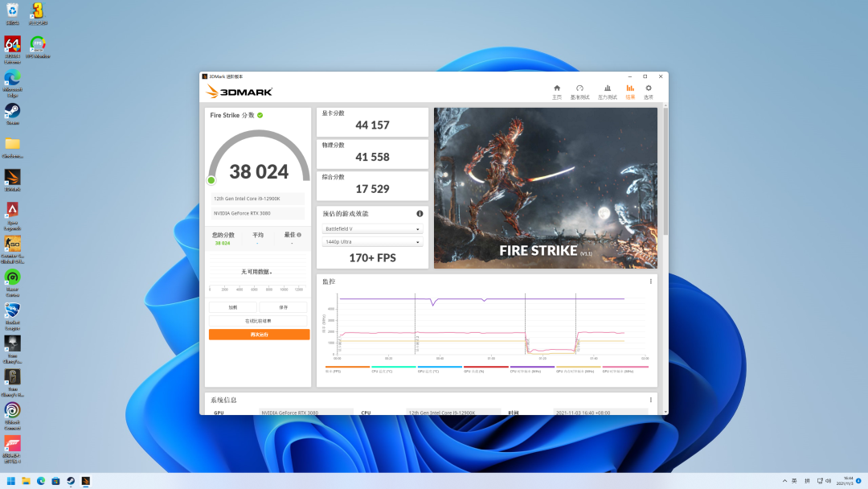Click the 12th Gen Intel Core i9-12900K label
The height and width of the screenshot is (489, 868).
click(x=257, y=199)
